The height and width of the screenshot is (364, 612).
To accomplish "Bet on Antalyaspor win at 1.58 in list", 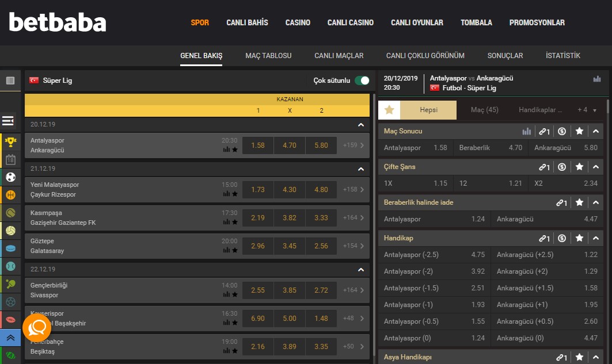I will (258, 145).
